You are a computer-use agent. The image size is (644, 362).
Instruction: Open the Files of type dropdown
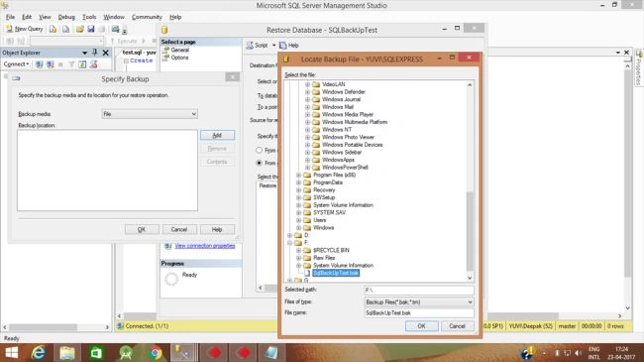coord(419,302)
